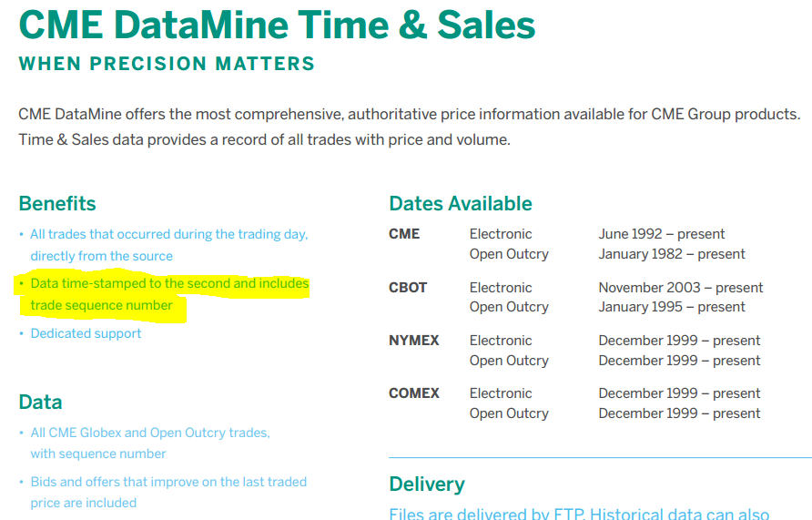Click the CME DataMine Time & Sales title
Viewport: 812px width, 520px height.
(x=277, y=25)
